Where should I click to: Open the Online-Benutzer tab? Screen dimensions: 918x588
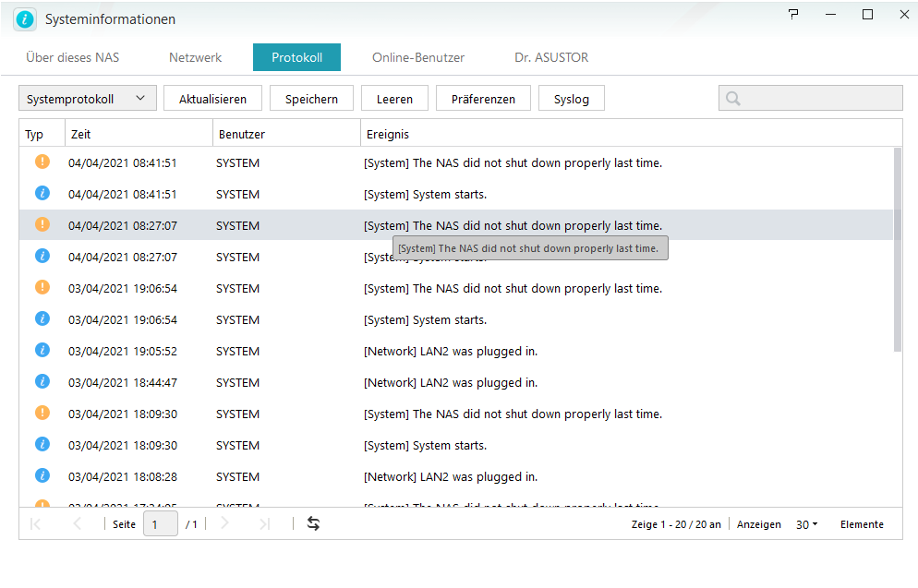tap(418, 57)
